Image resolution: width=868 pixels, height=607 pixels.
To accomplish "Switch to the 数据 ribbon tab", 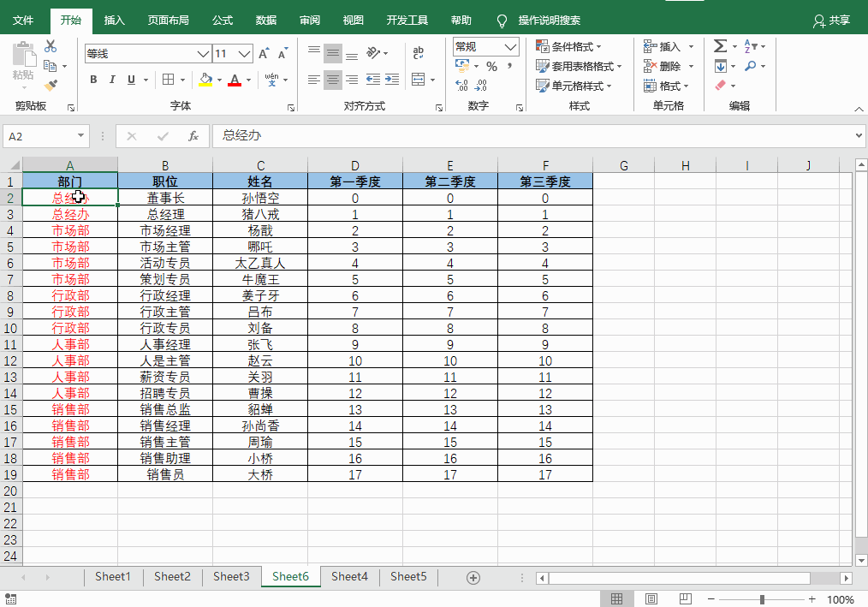I will tap(266, 21).
